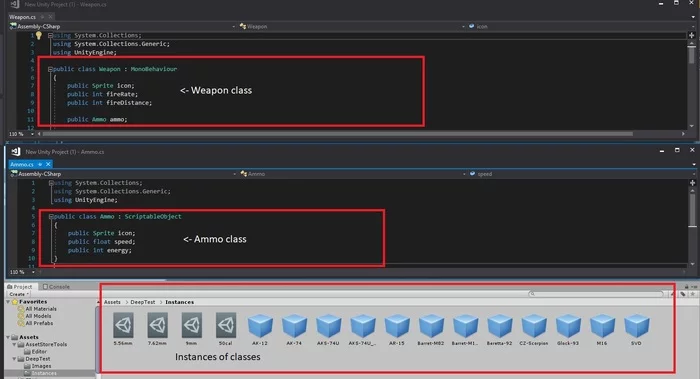Select the AK-12 prefab cube icon

(260, 325)
